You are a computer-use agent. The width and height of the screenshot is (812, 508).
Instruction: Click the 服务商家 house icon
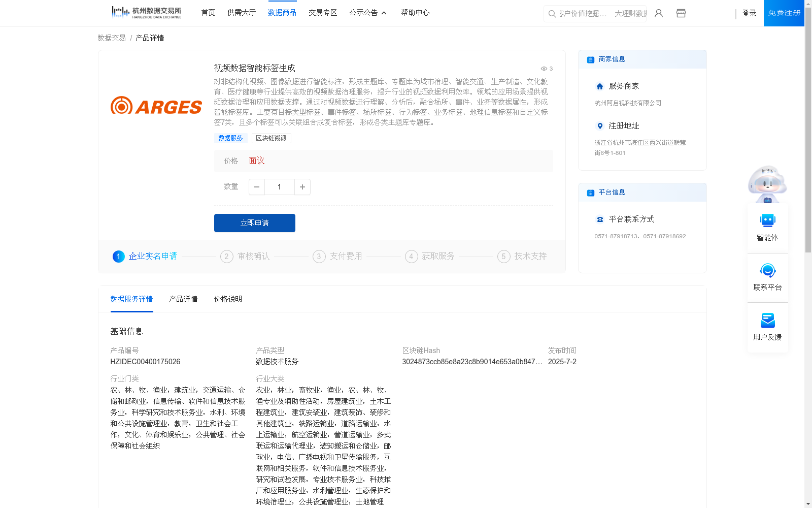600,86
